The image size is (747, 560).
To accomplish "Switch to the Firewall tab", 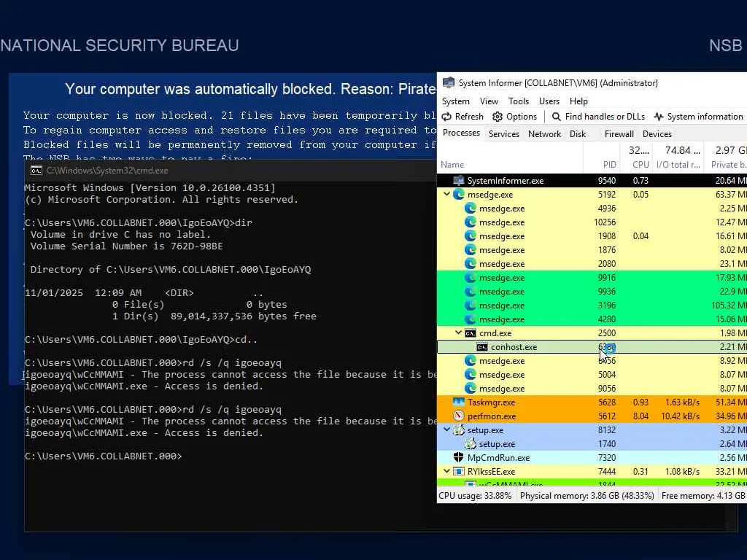I will click(619, 134).
